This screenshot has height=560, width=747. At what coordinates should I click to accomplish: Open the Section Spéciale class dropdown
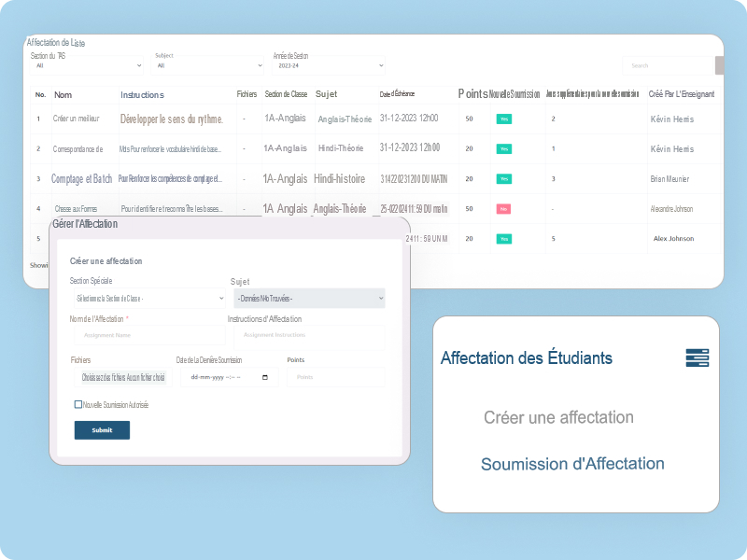coord(147,298)
